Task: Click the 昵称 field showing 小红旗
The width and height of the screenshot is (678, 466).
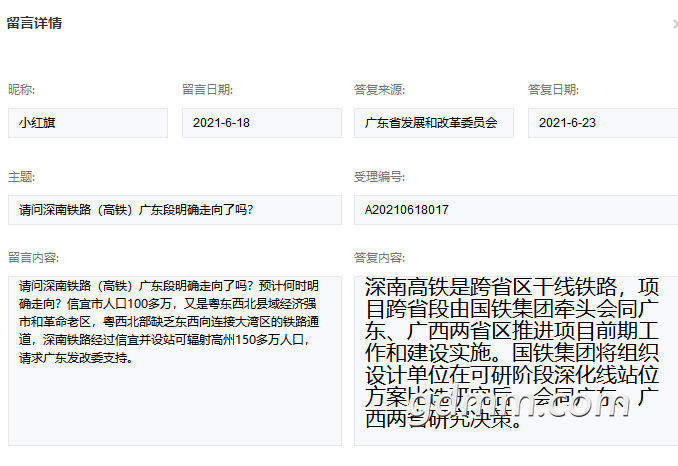Action: (88, 123)
